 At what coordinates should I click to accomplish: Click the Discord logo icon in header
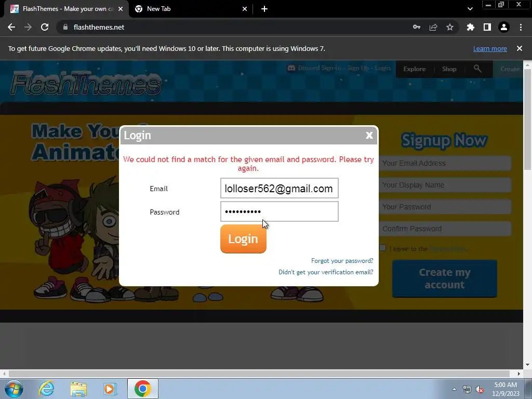[291, 68]
